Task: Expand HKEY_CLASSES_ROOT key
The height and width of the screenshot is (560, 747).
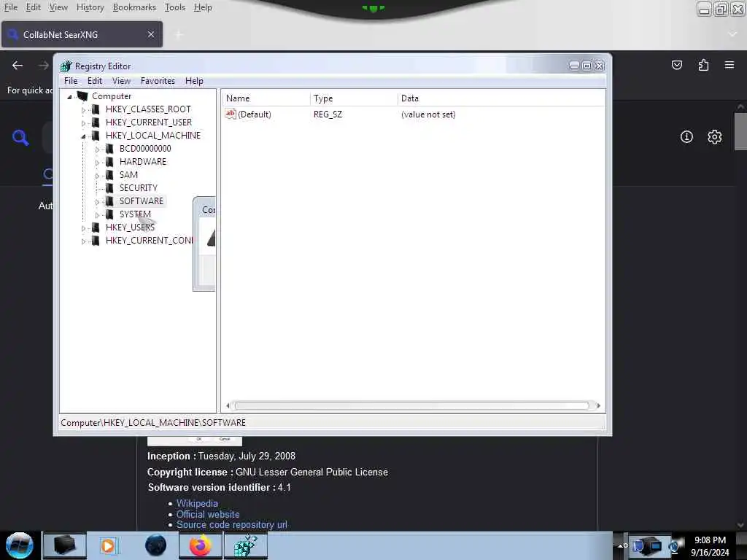Action: [x=83, y=110]
